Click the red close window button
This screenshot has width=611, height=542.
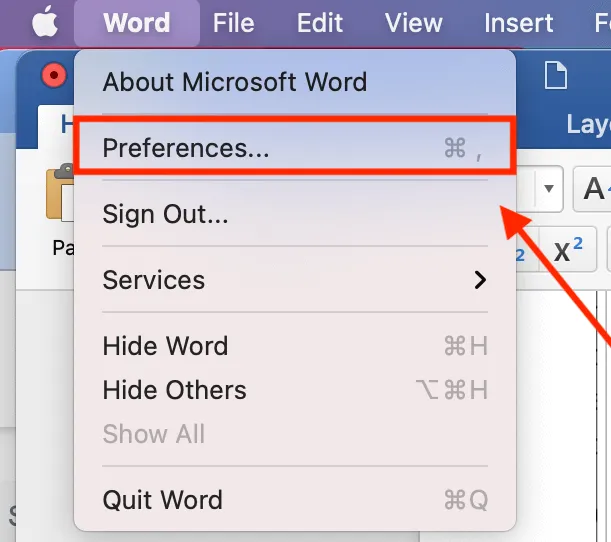pyautogui.click(x=54, y=75)
